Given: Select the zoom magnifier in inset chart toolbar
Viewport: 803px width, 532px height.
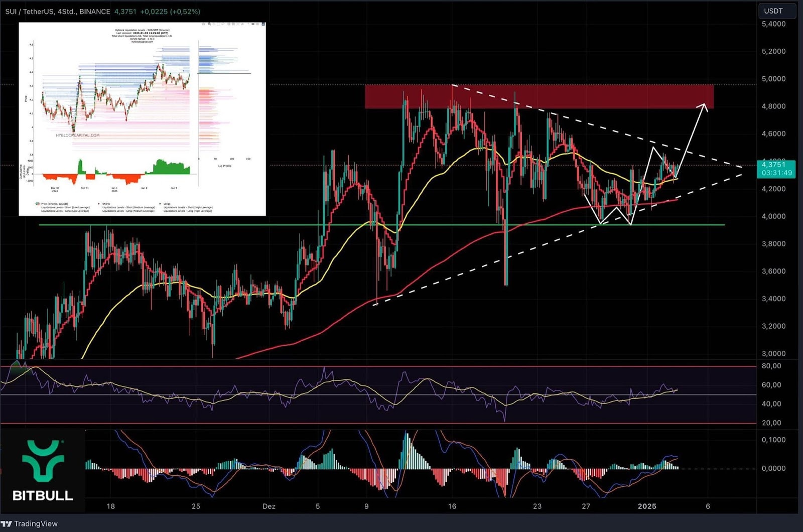Looking at the screenshot, I should 209,24.
